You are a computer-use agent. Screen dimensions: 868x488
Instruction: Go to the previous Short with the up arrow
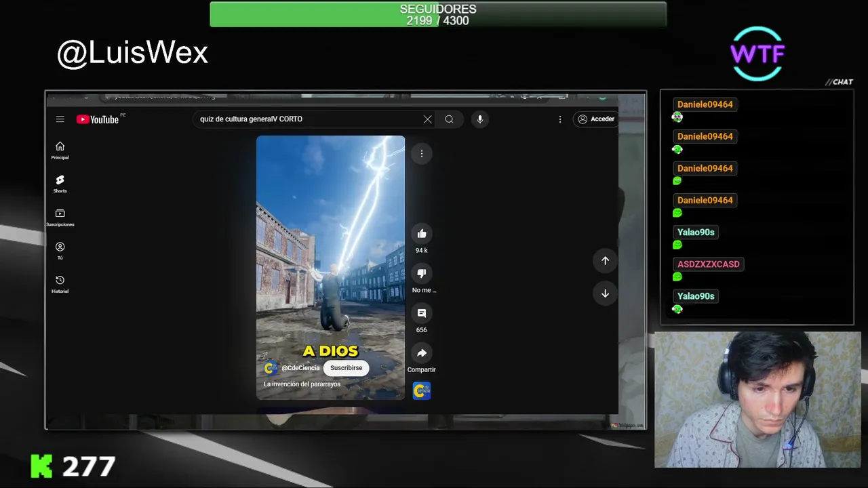click(x=605, y=260)
